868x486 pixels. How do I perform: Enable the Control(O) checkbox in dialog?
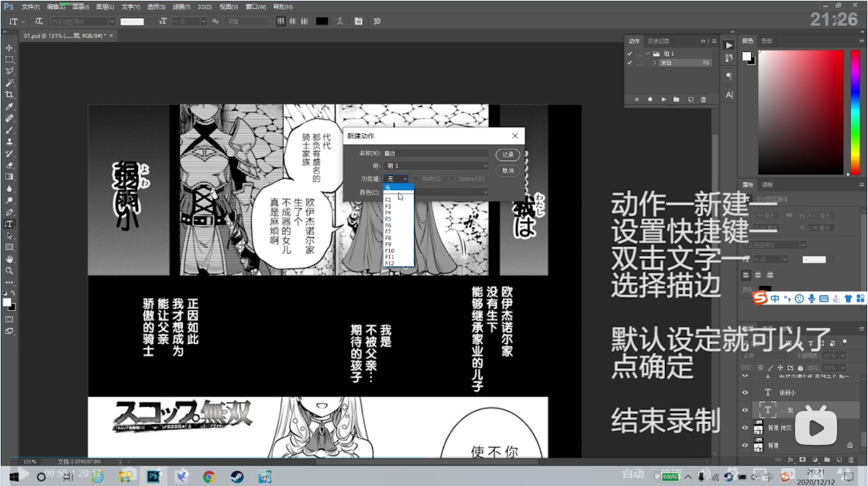point(453,179)
